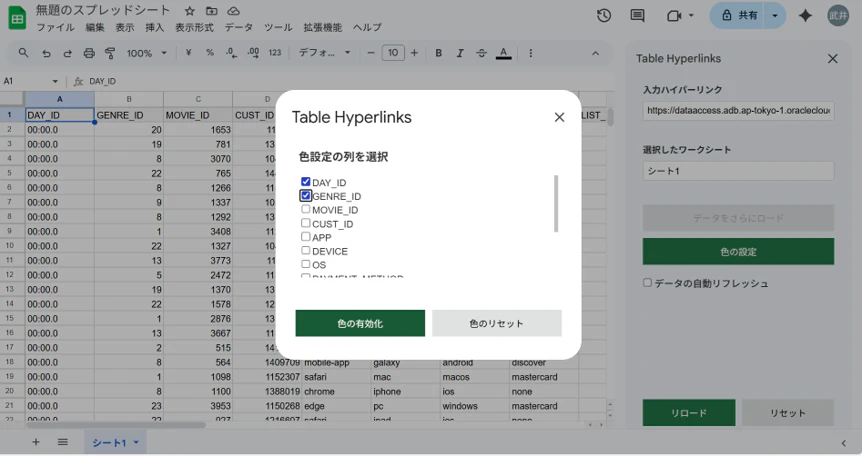This screenshot has height=456, width=862.
Task: Open the name box dropdown
Action: (x=55, y=81)
